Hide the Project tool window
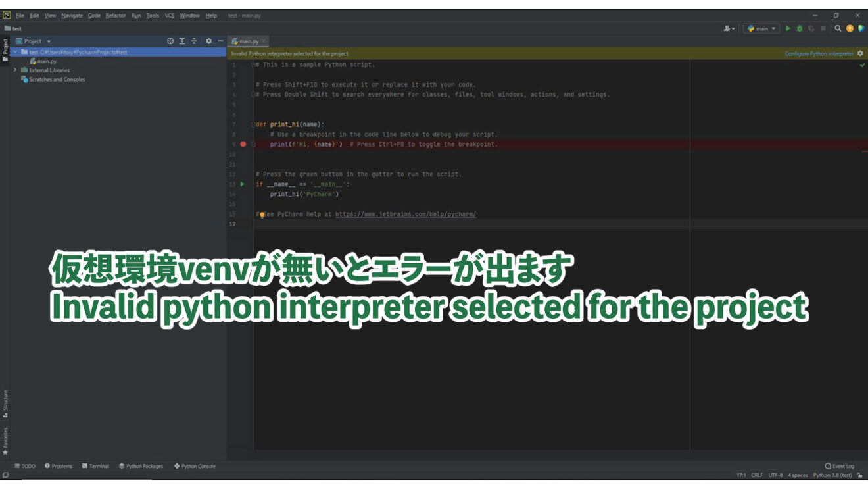 pyautogui.click(x=220, y=41)
